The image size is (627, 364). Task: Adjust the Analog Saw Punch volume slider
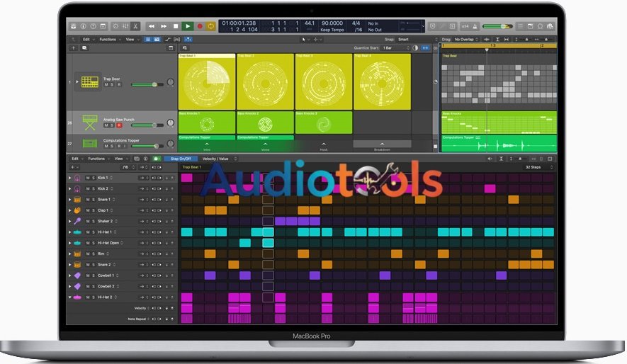pyautogui.click(x=147, y=125)
